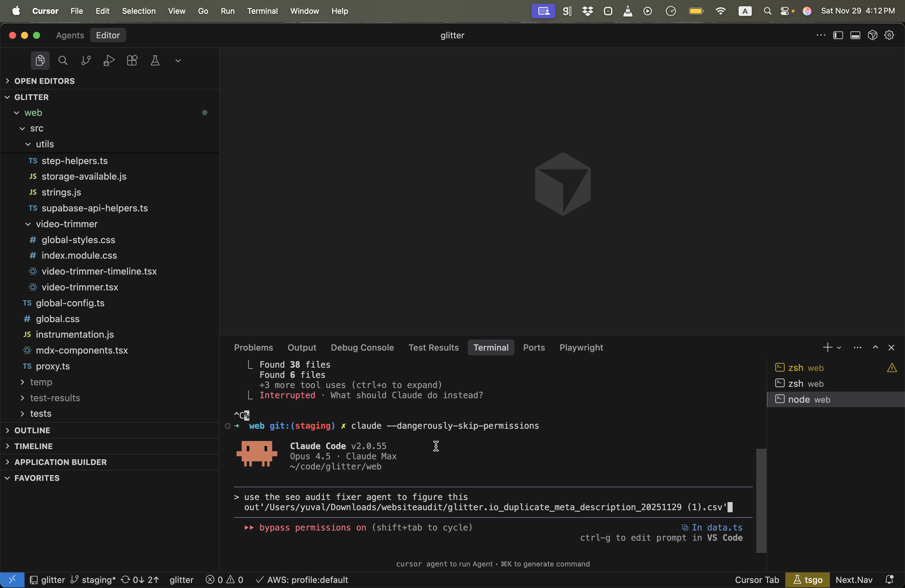Click the notifications bell in status bar
Image resolution: width=905 pixels, height=588 pixels.
(x=889, y=580)
